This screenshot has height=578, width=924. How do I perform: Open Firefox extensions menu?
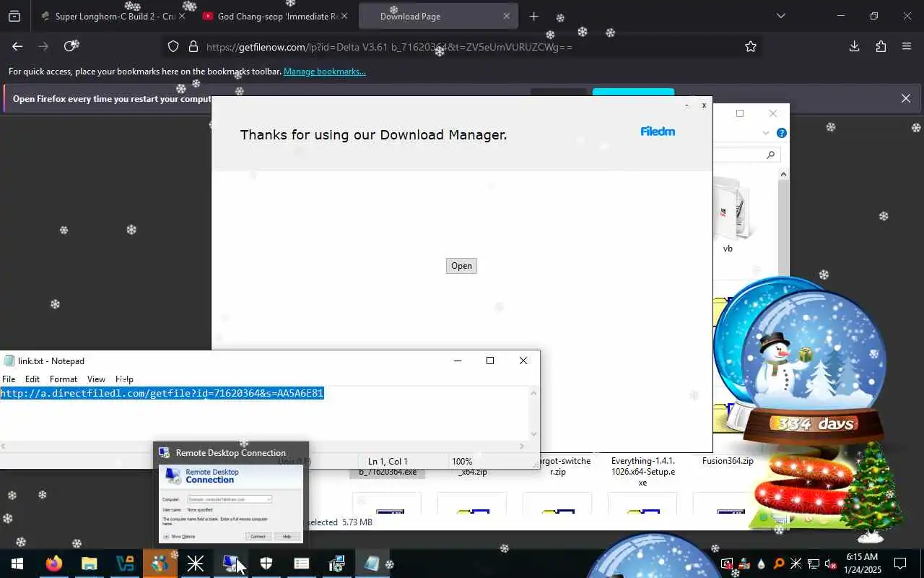tap(881, 46)
